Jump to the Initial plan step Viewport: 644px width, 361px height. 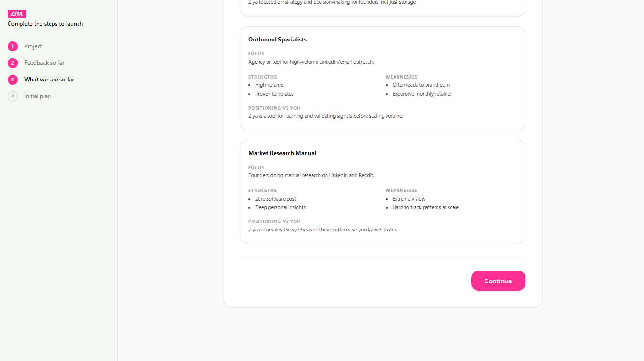point(38,96)
